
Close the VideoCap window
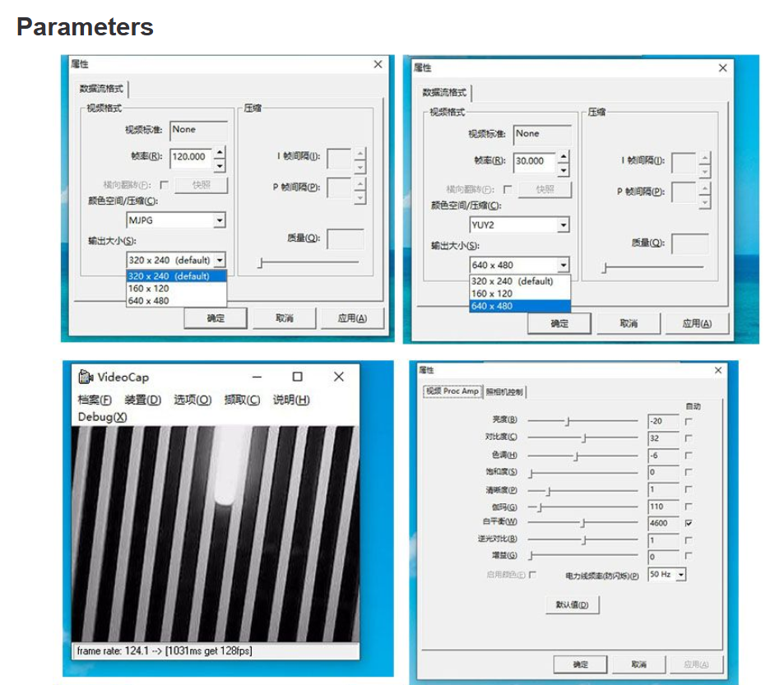338,377
